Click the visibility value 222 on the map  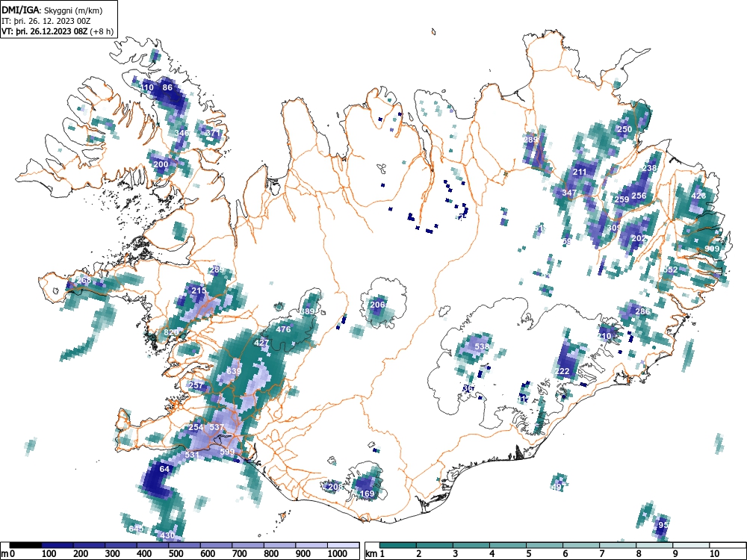(x=562, y=371)
